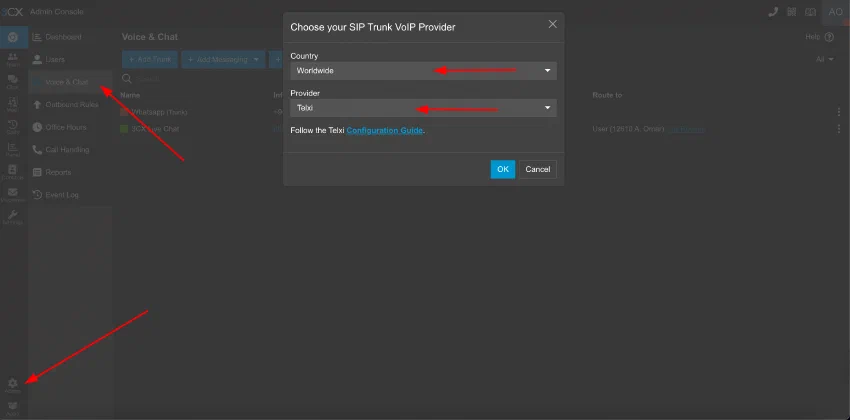
Task: Click the 3CX logo in the top left
Action: 12,12
